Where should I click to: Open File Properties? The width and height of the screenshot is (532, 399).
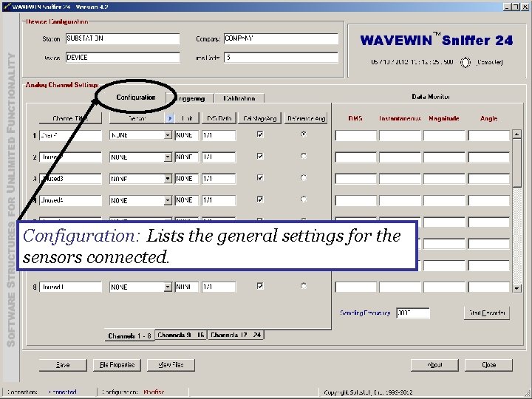point(117,365)
